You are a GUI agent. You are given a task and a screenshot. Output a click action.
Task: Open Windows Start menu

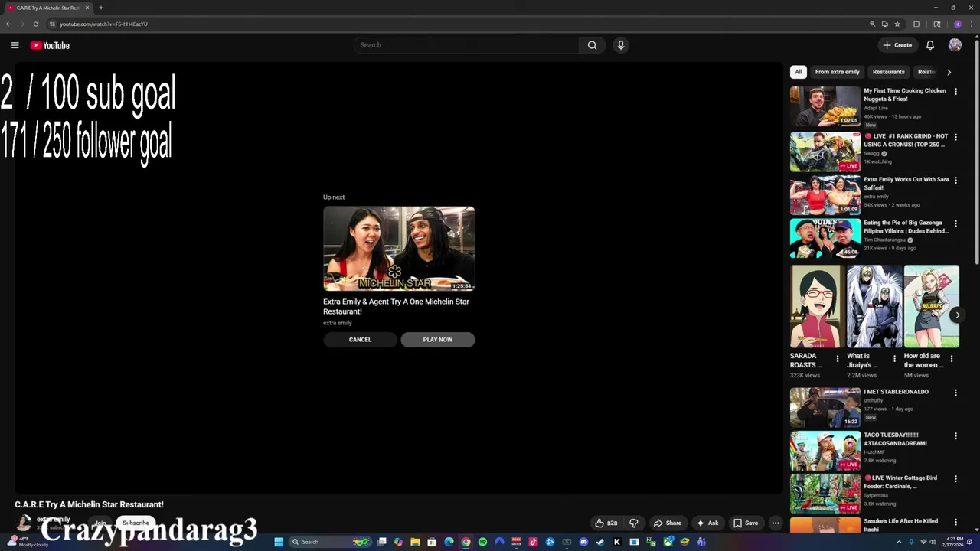(279, 542)
